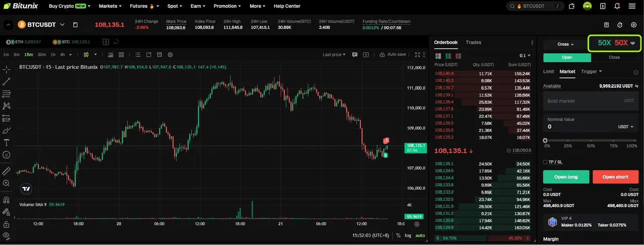Open the Fibonacci retracement tools
The width and height of the screenshot is (644, 245).
(7, 94)
